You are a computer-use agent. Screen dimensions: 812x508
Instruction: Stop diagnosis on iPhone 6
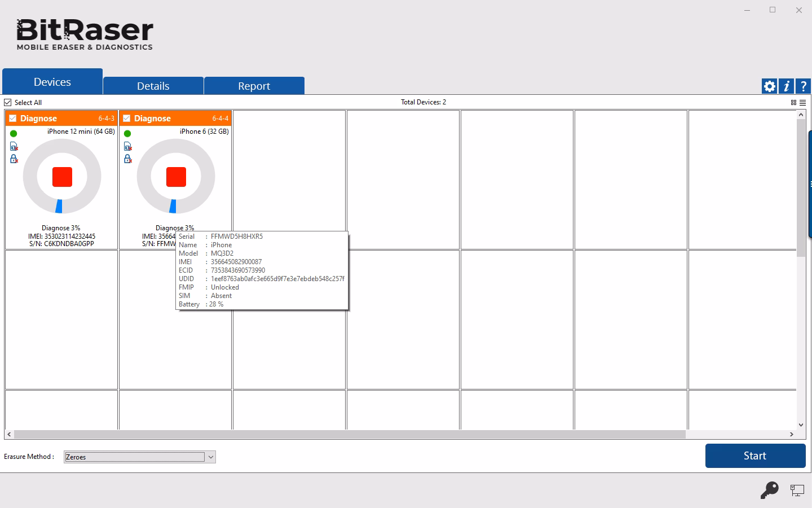(x=176, y=177)
